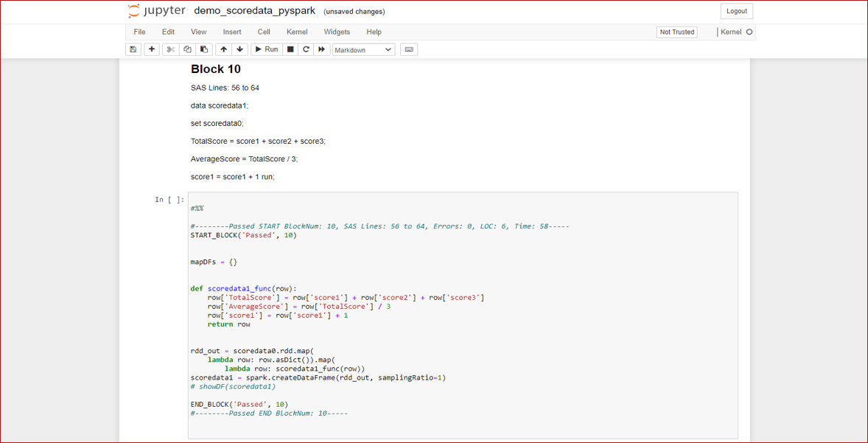Click the Passed END BlockNum comment line
This screenshot has height=443, width=868.
[269, 413]
